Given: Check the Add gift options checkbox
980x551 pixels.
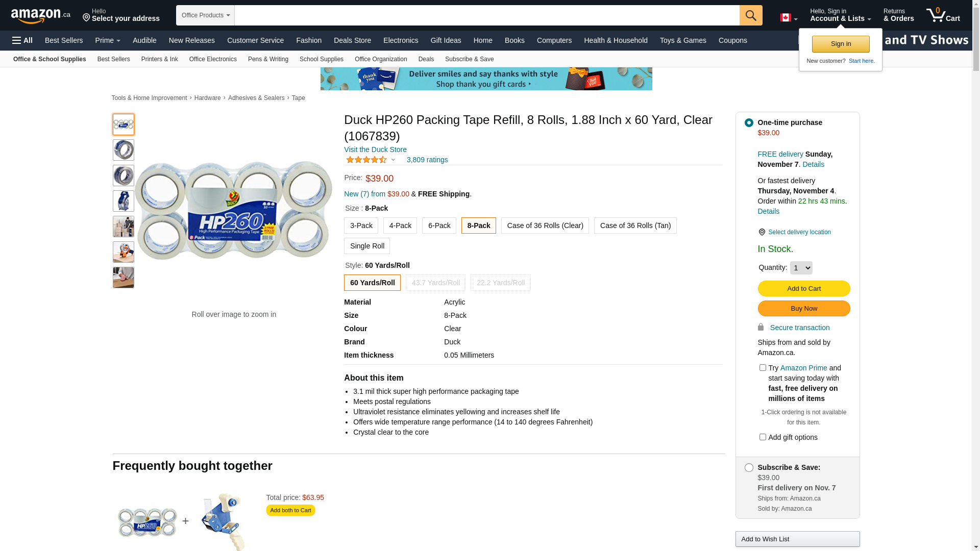Looking at the screenshot, I should (763, 437).
